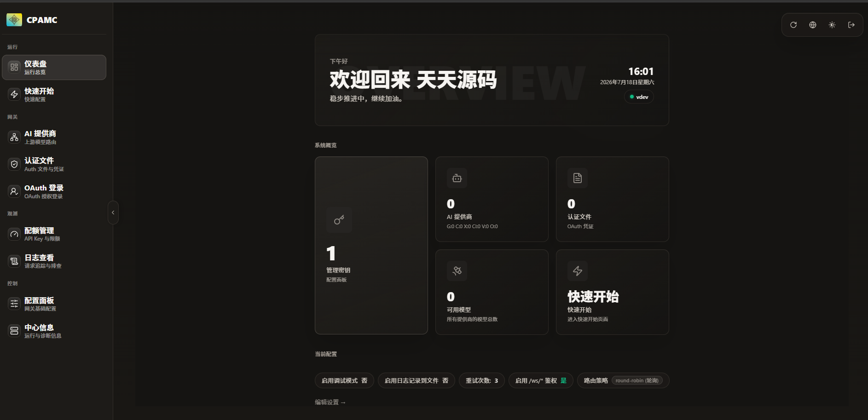This screenshot has width=868, height=420.
Task: Click the robot icon on AI 提供商 card
Action: tap(457, 178)
